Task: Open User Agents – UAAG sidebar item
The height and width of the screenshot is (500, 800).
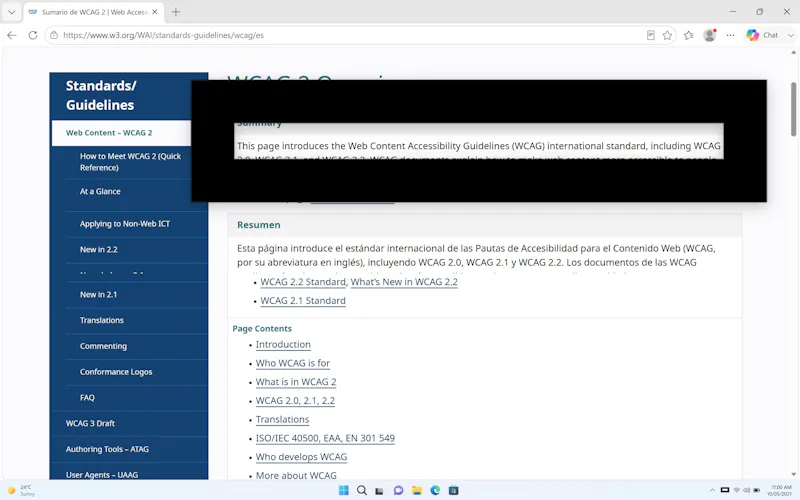Action: point(102,474)
